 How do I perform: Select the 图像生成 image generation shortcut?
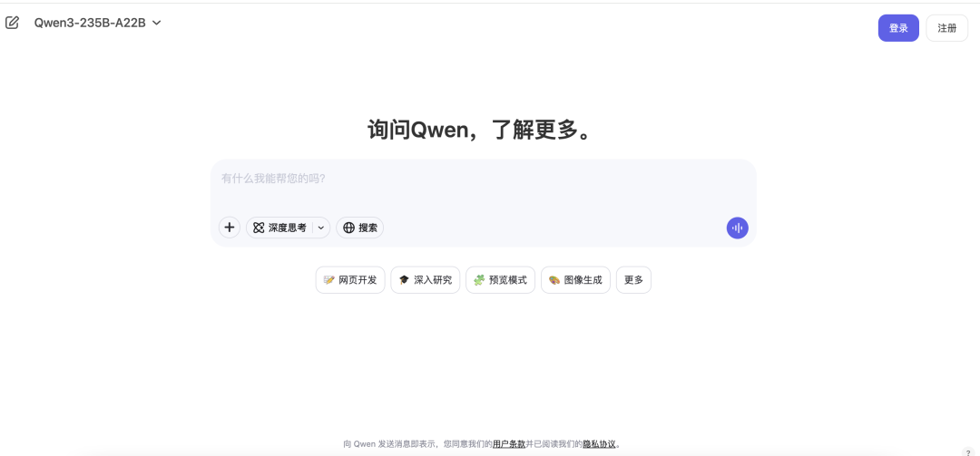(x=575, y=280)
